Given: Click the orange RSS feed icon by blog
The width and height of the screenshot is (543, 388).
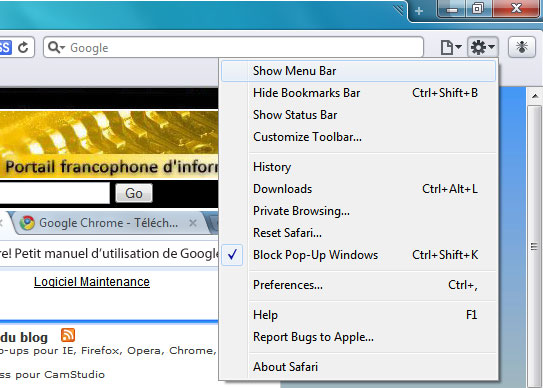Looking at the screenshot, I should tap(68, 335).
